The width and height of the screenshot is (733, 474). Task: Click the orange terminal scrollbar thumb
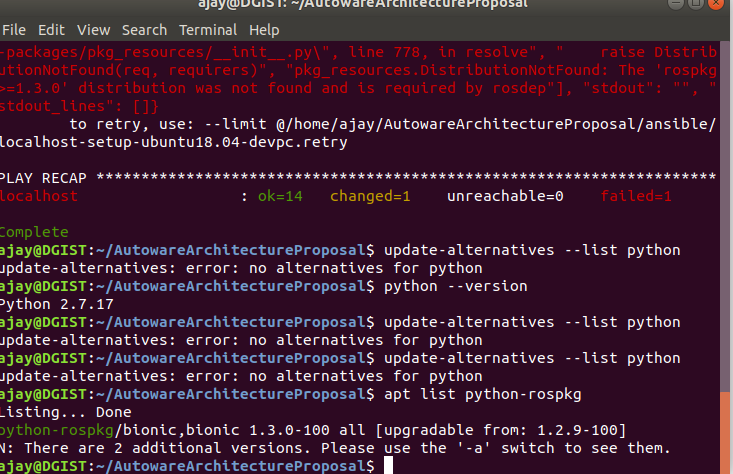click(x=725, y=432)
